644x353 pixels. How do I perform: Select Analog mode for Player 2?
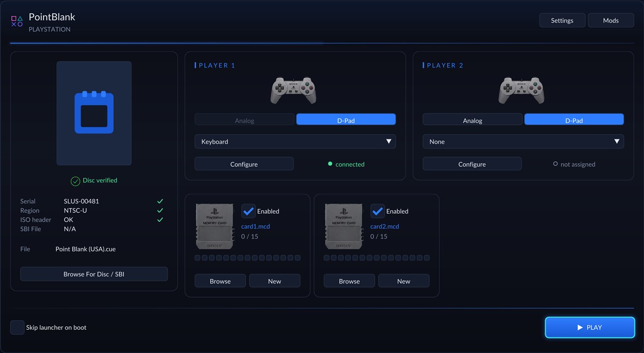click(x=472, y=120)
